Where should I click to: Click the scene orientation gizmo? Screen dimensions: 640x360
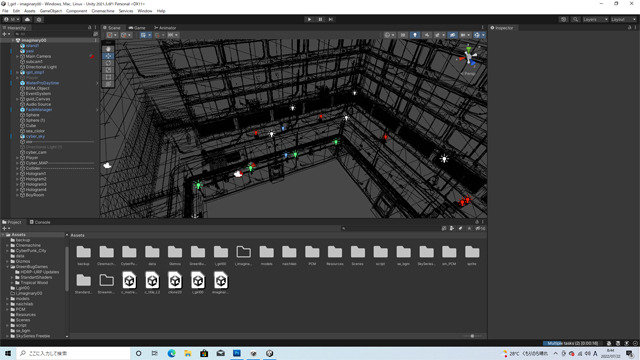pyautogui.click(x=469, y=58)
